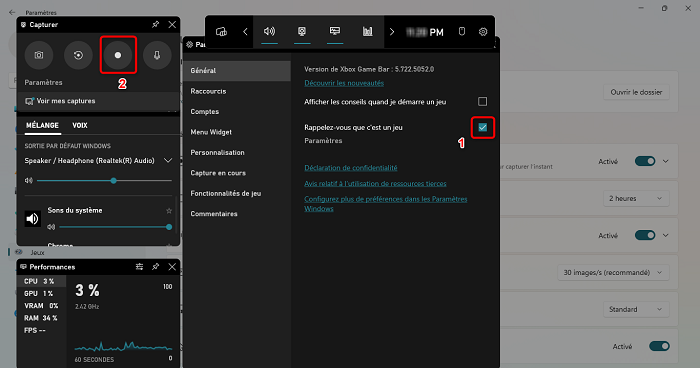Select VRAM in the Performances widget
The height and width of the screenshot is (368, 700).
coord(42,305)
